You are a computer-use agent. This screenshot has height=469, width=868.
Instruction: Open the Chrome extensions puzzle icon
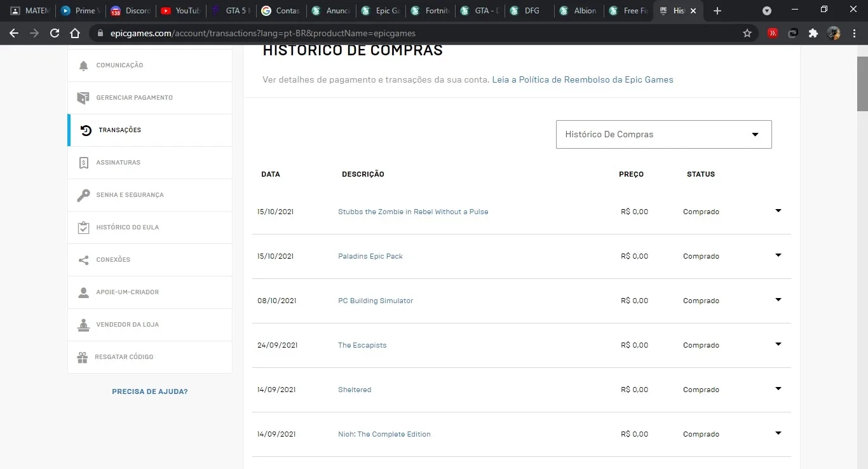[x=813, y=33]
